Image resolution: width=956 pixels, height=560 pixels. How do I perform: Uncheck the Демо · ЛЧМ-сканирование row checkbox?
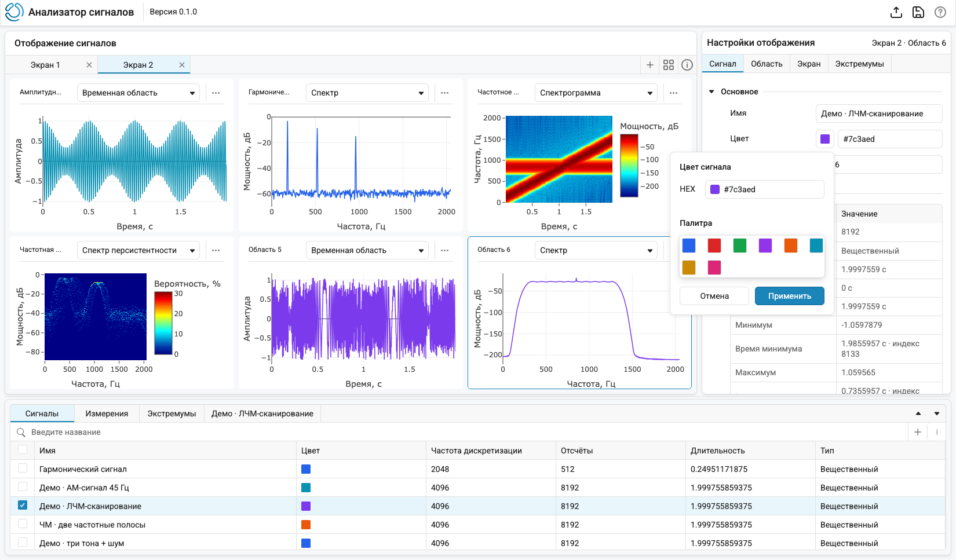click(x=23, y=505)
